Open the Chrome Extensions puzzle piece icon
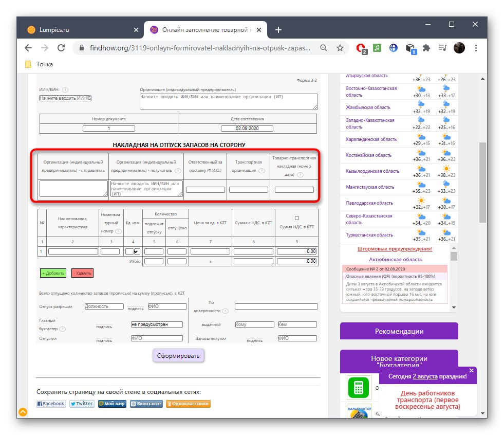Image resolution: width=504 pixels, height=435 pixels. point(426,48)
